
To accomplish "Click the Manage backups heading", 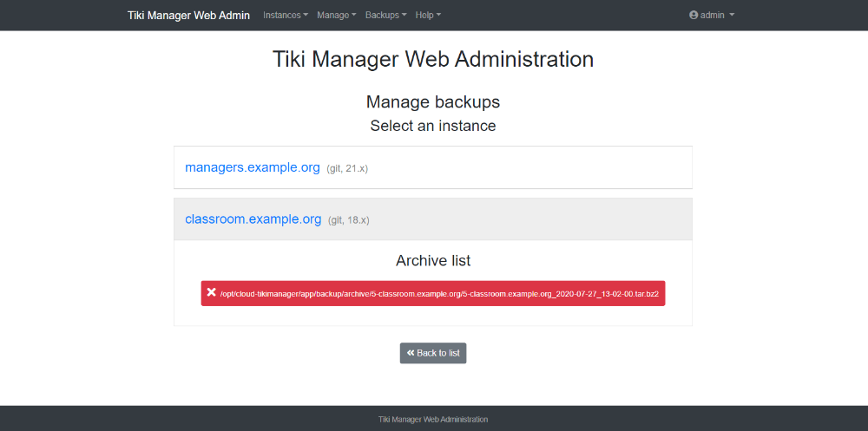I will (x=433, y=101).
